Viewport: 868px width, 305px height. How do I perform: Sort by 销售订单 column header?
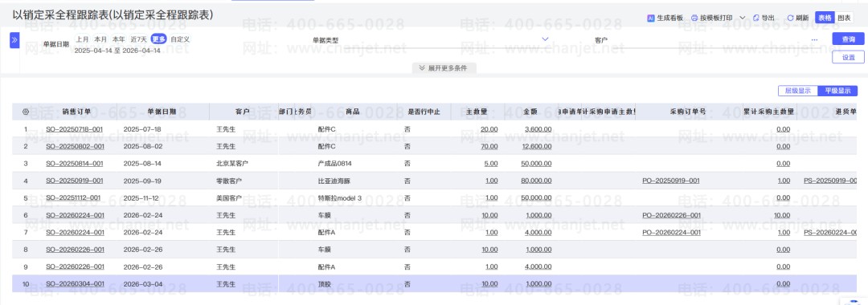click(77, 112)
